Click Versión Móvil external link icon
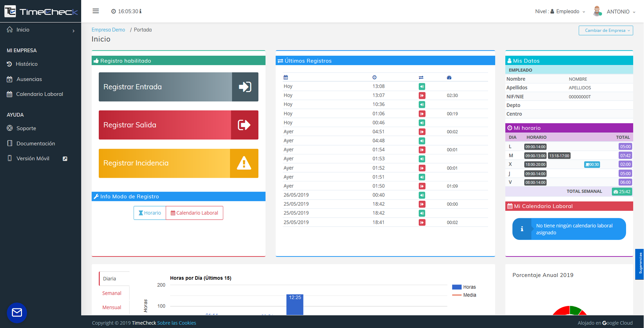This screenshot has width=644, height=328. 65,159
